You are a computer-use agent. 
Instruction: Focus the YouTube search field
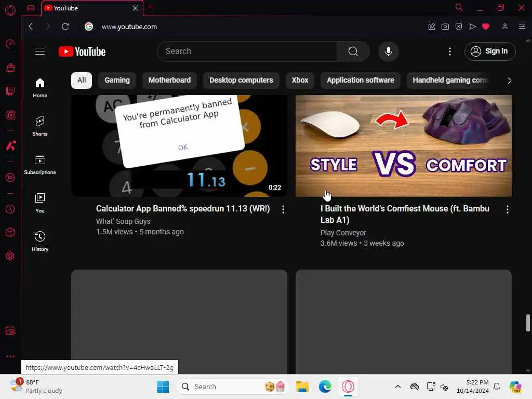point(247,51)
